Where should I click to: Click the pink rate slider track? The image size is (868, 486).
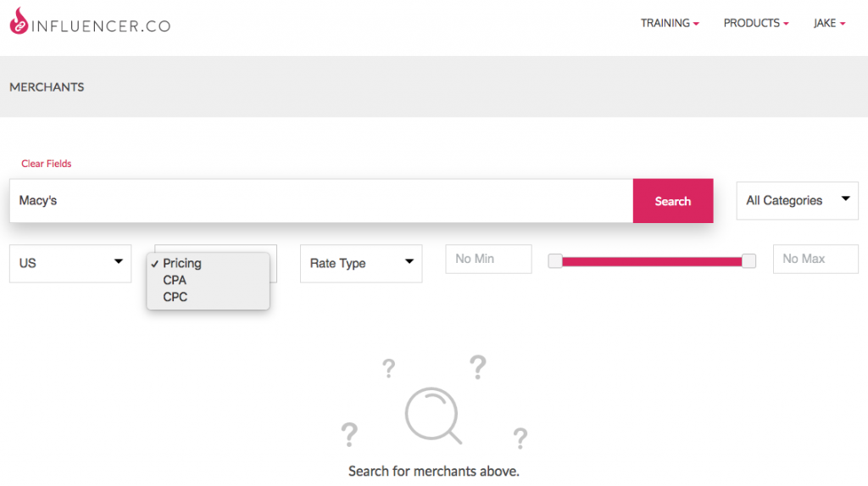(652, 261)
